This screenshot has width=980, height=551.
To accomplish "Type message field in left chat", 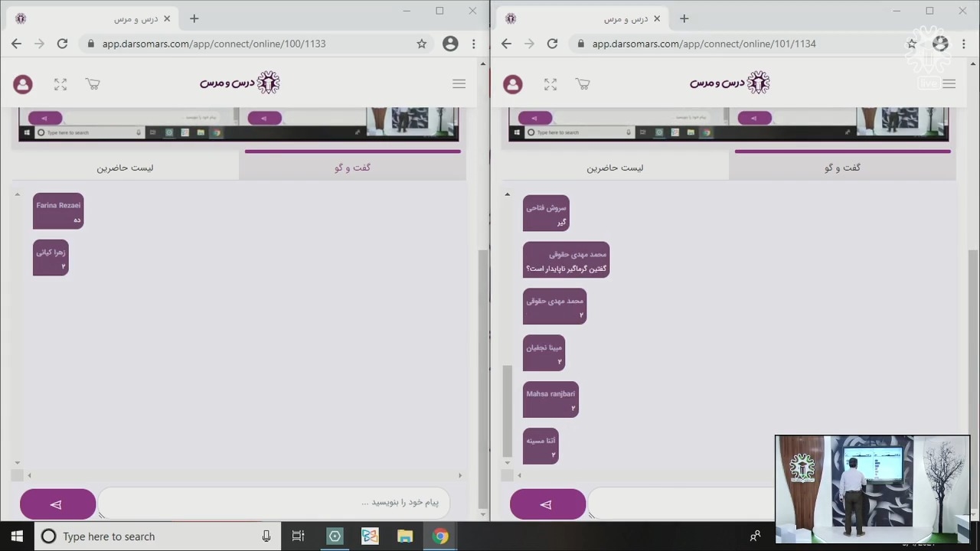I will (273, 503).
